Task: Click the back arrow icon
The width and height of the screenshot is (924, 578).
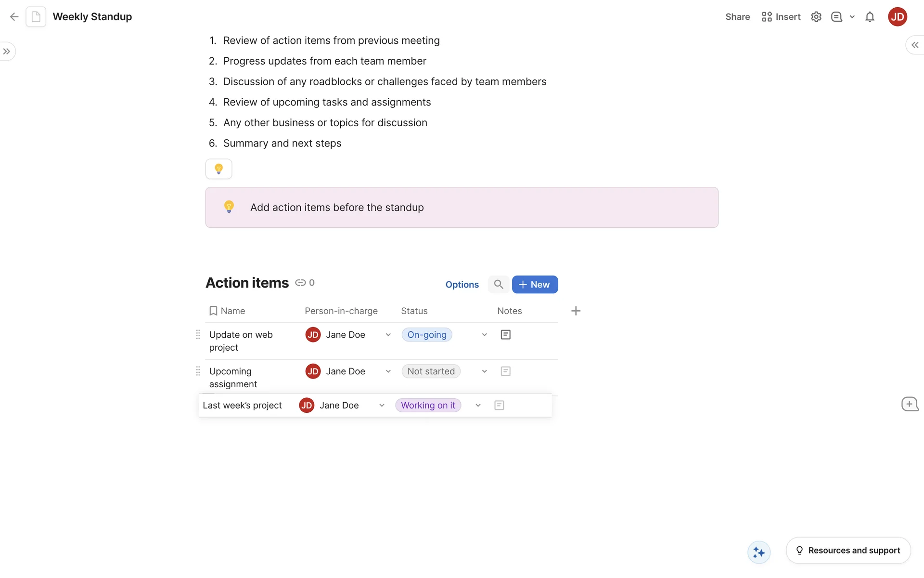Action: coord(14,17)
